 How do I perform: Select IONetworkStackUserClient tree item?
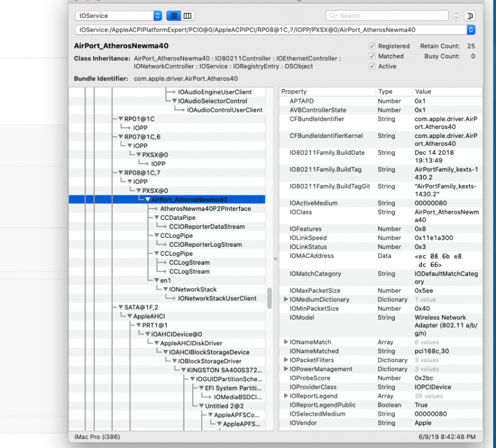pos(217,299)
